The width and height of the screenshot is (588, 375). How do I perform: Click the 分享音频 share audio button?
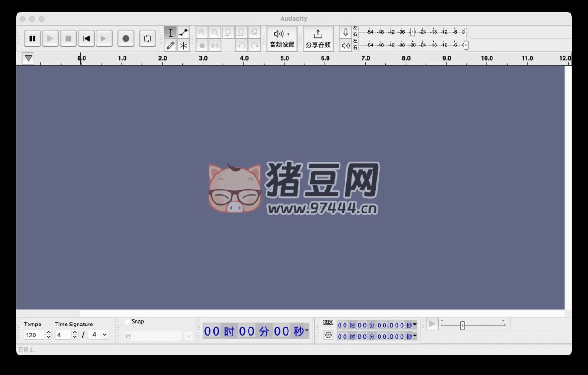318,39
